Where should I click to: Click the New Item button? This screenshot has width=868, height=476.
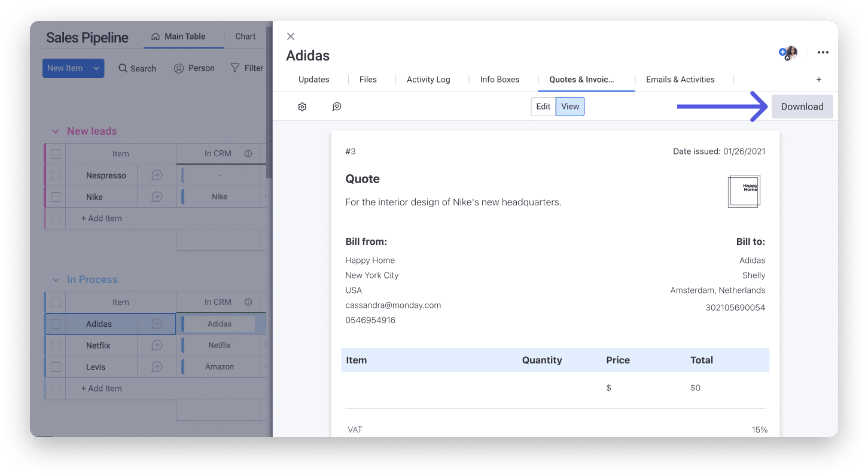(65, 68)
